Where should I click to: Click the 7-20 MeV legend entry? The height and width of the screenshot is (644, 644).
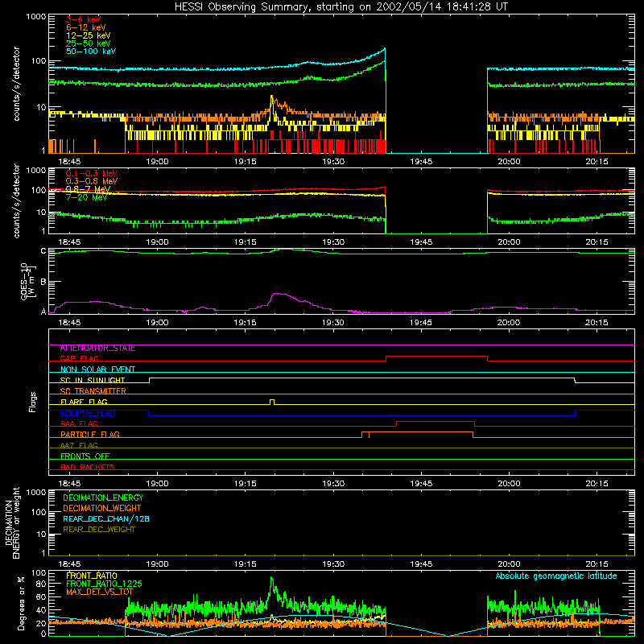point(86,197)
